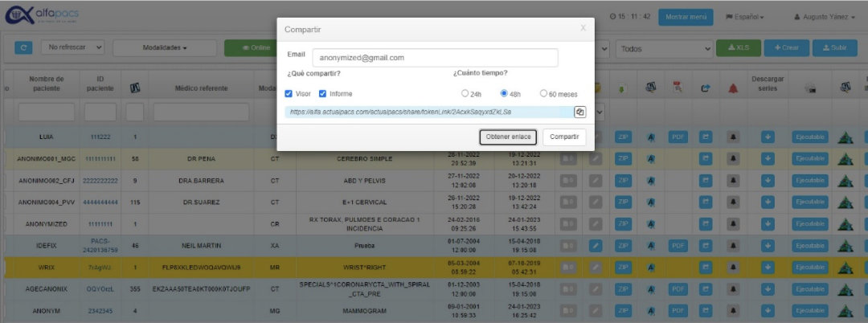Expand the Modalidades dropdown
Image resolution: width=868 pixels, height=323 pixels.
tap(164, 48)
